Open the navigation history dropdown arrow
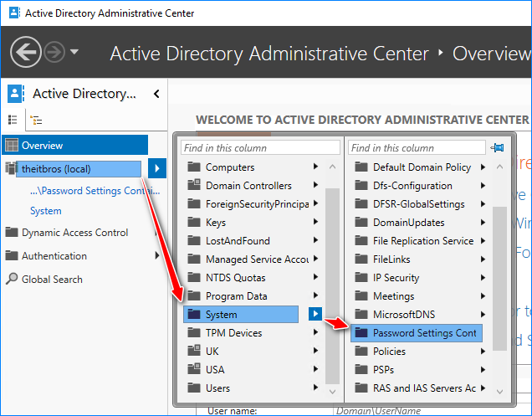Screen dimensions: 532x416 74,52
